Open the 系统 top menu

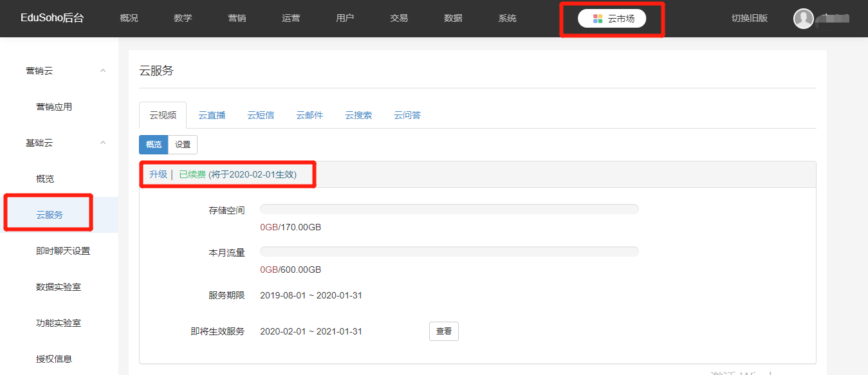tap(507, 19)
